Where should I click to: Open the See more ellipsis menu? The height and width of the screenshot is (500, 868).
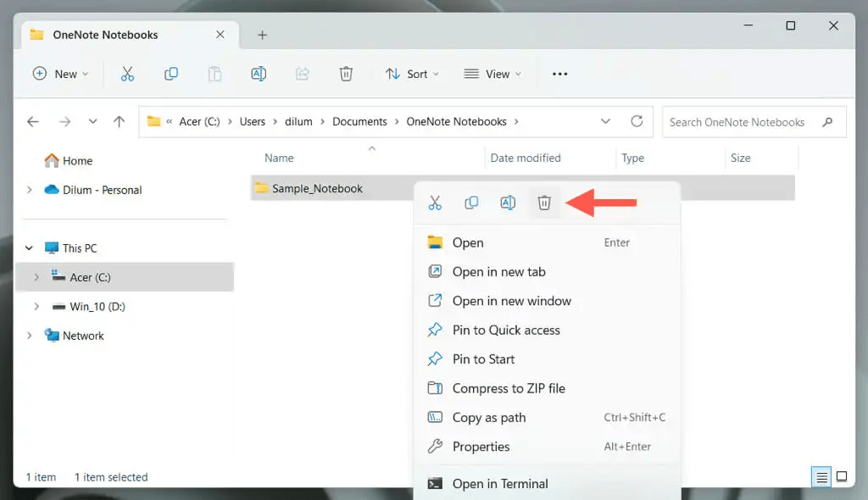coord(559,74)
